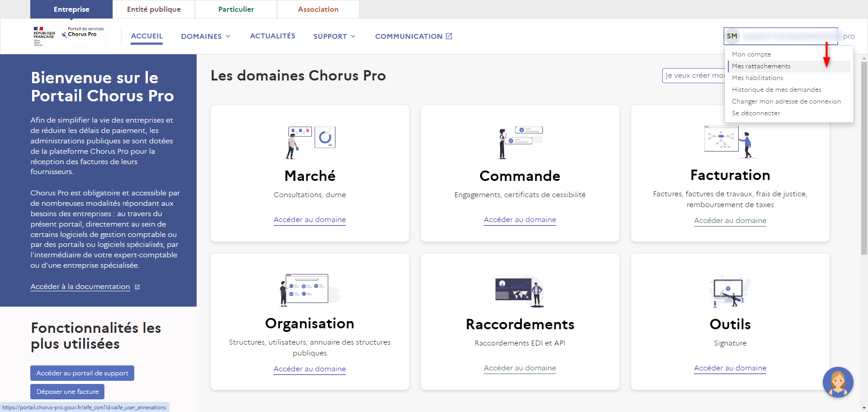Click the page vertical scrollbar thumb
Screen dimensions: 868x412
[864, 158]
